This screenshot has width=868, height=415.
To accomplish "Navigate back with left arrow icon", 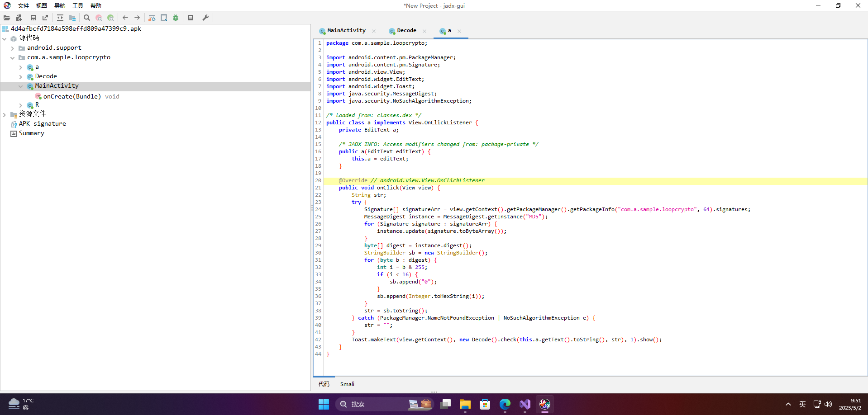I will (125, 18).
